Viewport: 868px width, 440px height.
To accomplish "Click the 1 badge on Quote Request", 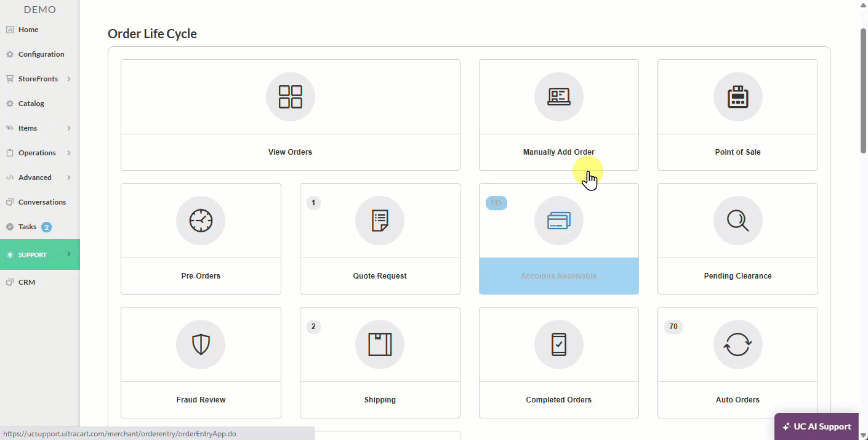I will [x=313, y=203].
